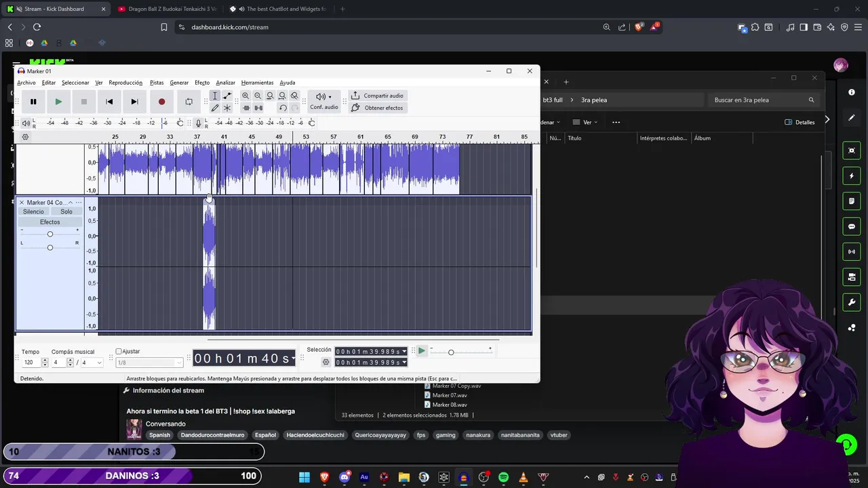Open the Analizar menu

point(225,83)
